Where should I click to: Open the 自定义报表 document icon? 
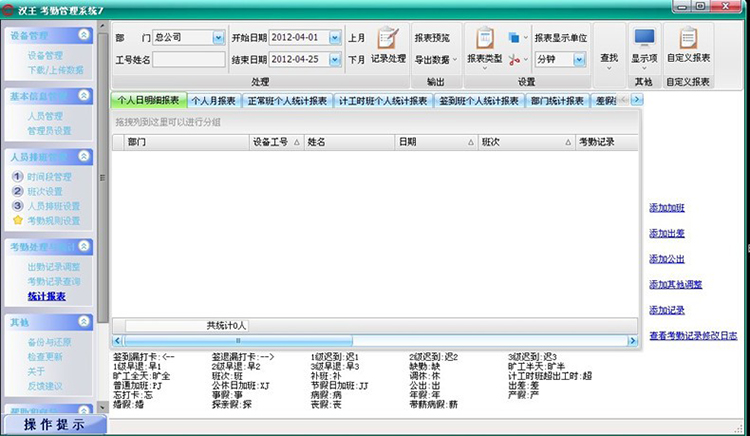688,38
